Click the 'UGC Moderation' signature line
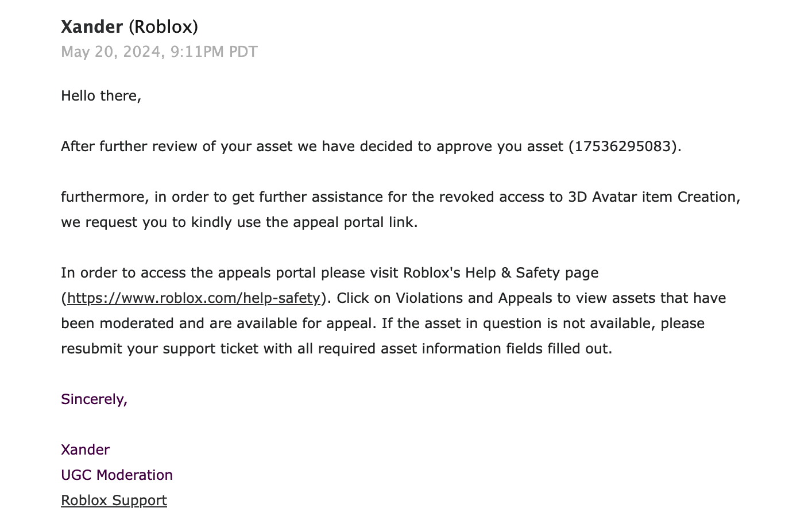Image resolution: width=812 pixels, height=531 pixels. (117, 475)
